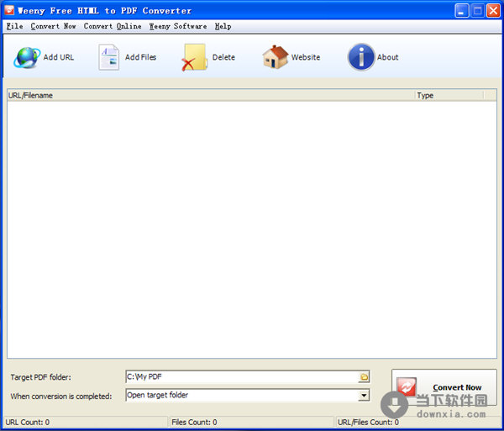
Task: Open the Help menu
Action: [223, 26]
